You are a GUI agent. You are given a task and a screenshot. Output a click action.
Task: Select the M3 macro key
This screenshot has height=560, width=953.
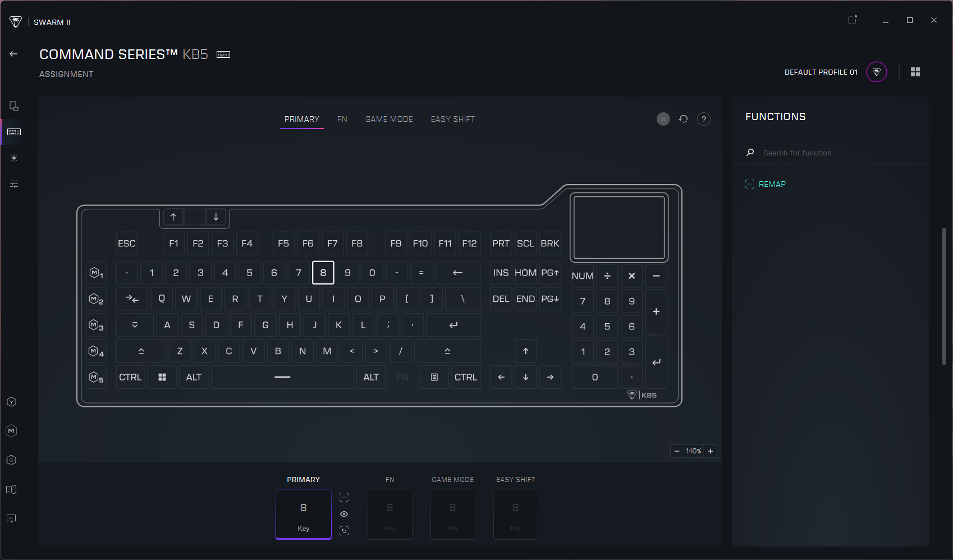[97, 325]
